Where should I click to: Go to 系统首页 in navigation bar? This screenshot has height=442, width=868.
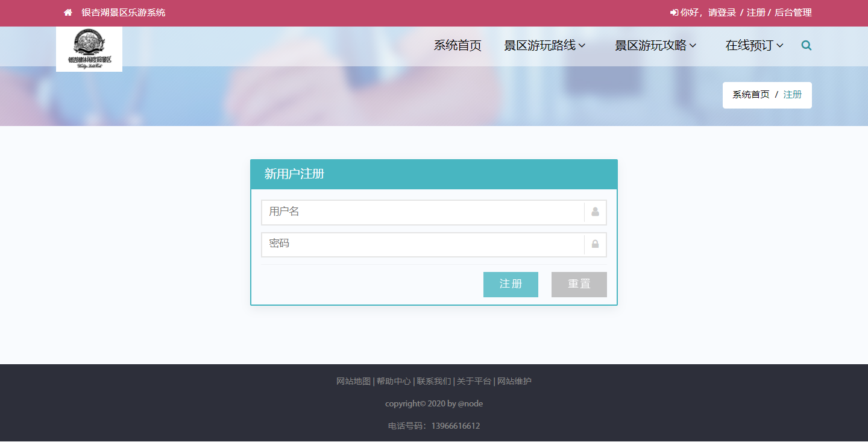pos(458,45)
